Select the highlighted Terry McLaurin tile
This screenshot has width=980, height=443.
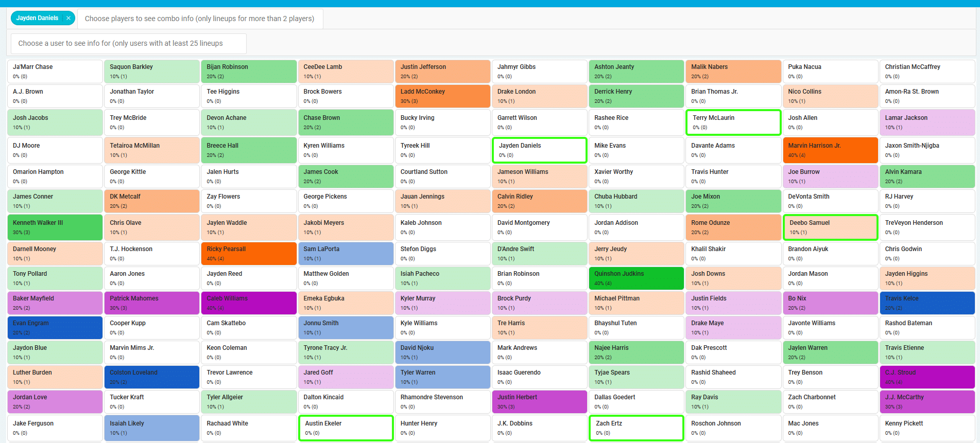(733, 122)
